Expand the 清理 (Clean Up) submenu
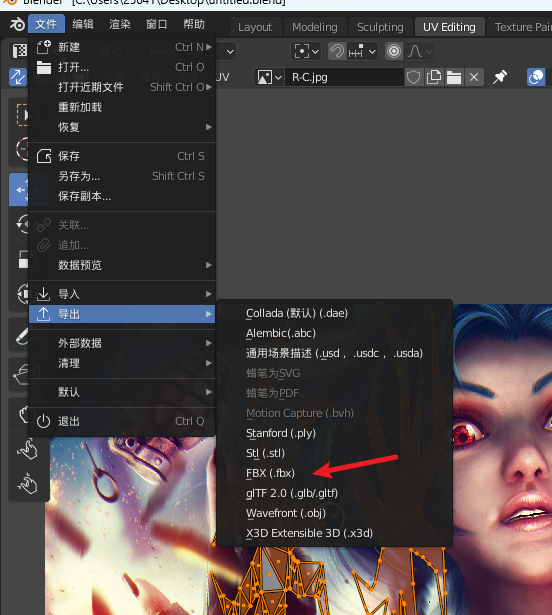The image size is (552, 615). click(x=122, y=363)
